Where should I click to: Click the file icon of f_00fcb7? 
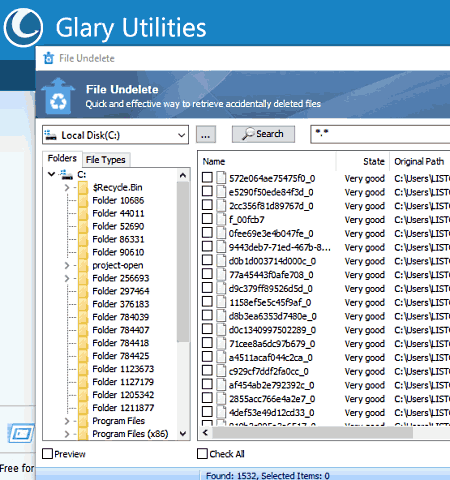pyautogui.click(x=221, y=219)
